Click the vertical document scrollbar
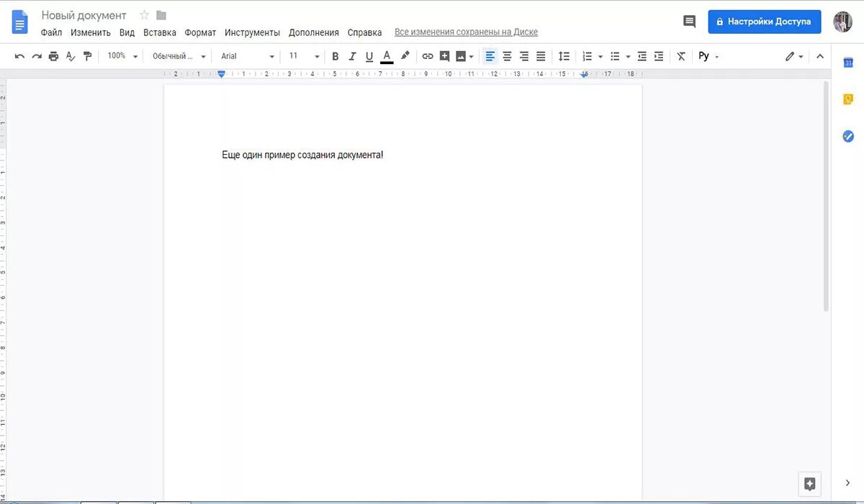The image size is (864, 504). point(826,196)
